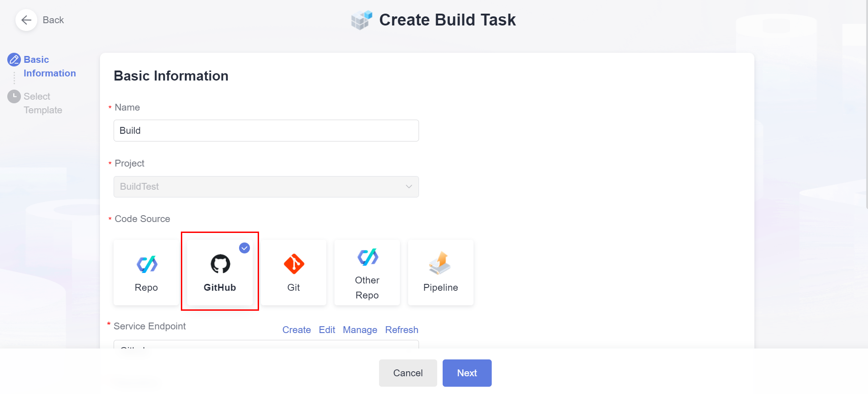Click the Basic Information pencil step icon
The image size is (868, 394).
(14, 60)
